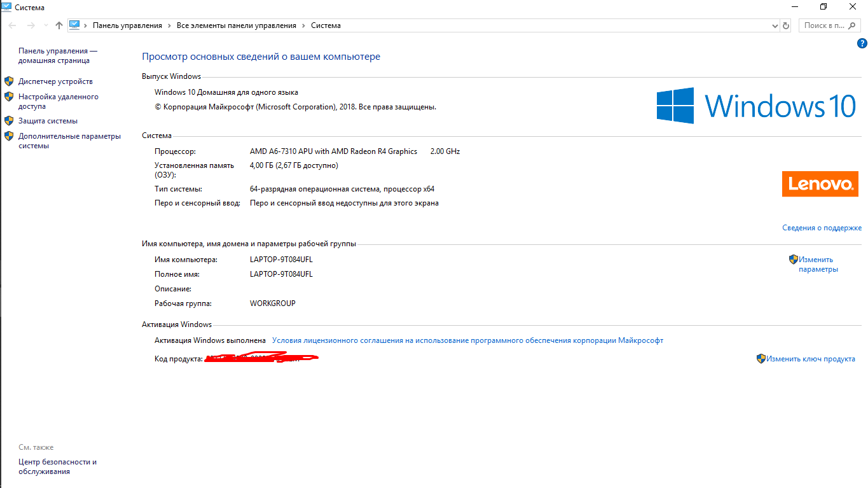This screenshot has width=868, height=488.
Task: Click 'Windows 10 Домашняя для одного языка'
Action: pos(226,92)
